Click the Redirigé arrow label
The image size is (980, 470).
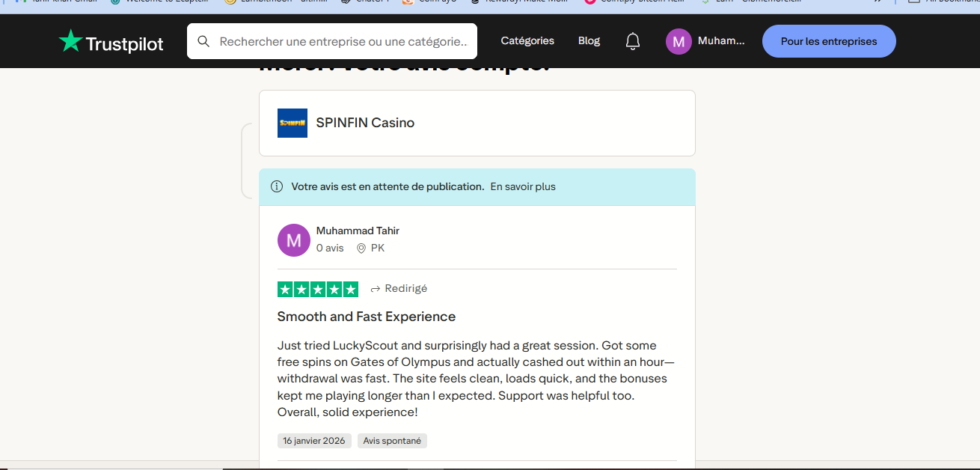click(x=399, y=289)
